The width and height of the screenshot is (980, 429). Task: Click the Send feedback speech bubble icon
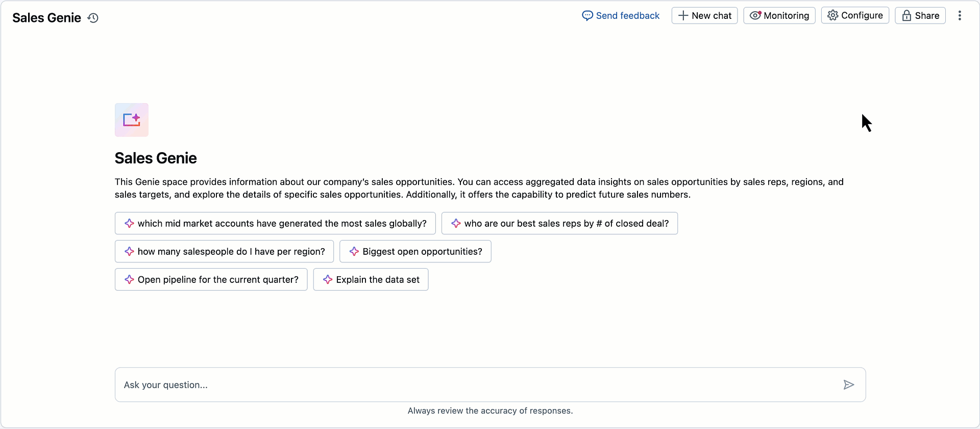(587, 16)
